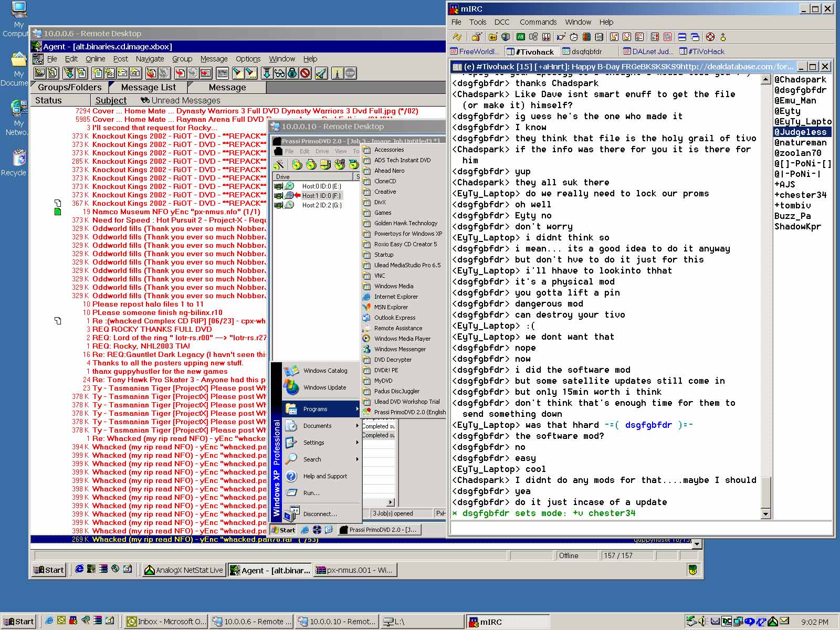Click the binoculars icon in Agent toolbar
This screenshot has width=840, height=630.
[x=279, y=73]
